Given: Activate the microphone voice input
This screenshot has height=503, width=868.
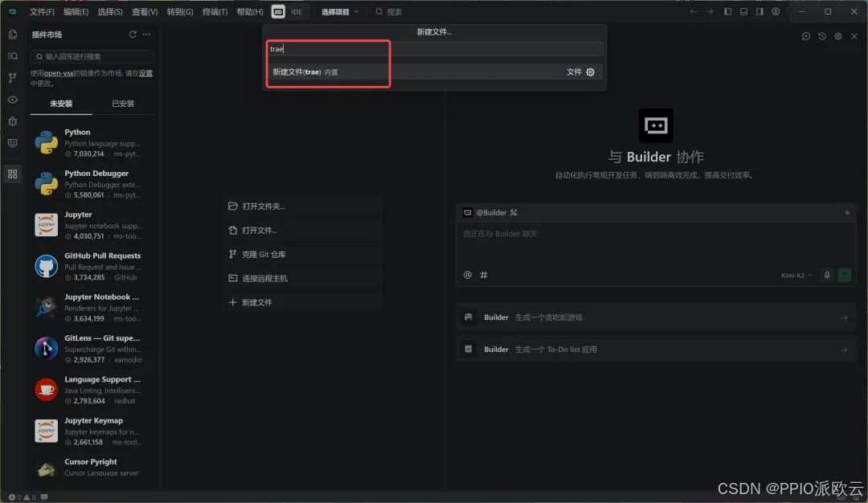Looking at the screenshot, I should pyautogui.click(x=827, y=275).
